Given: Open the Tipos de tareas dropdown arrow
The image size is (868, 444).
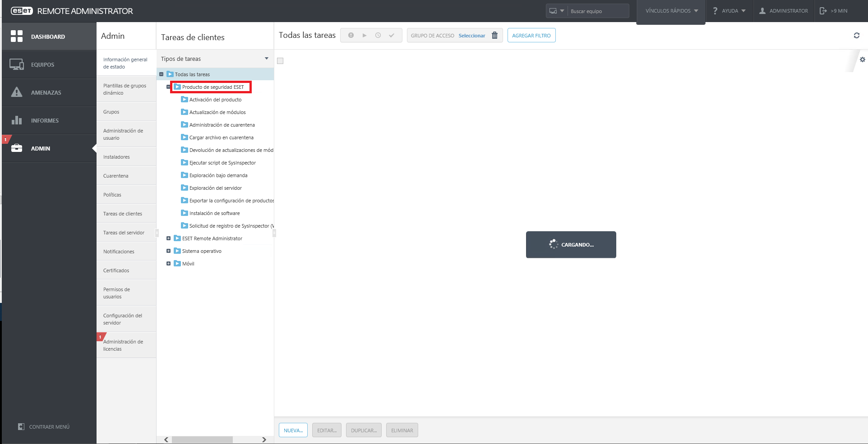Looking at the screenshot, I should pyautogui.click(x=267, y=59).
